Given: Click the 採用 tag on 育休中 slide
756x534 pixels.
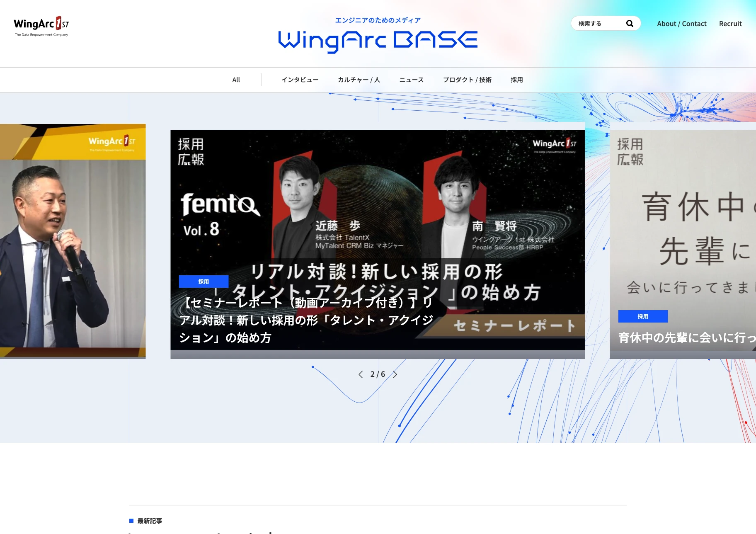Looking at the screenshot, I should [x=643, y=316].
